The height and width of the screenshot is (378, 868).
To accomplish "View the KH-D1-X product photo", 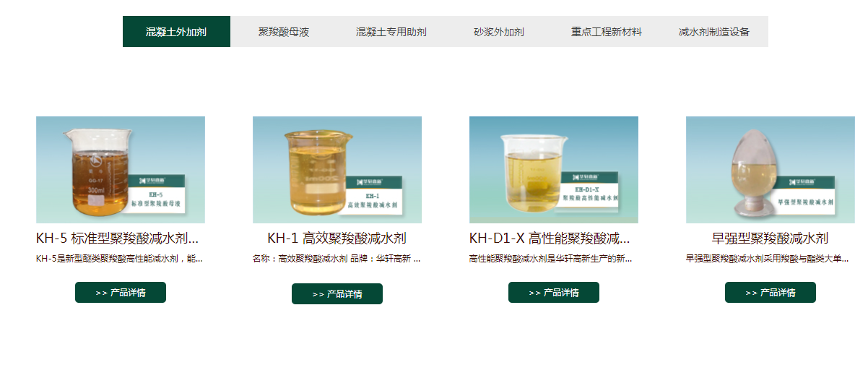I will click(554, 170).
